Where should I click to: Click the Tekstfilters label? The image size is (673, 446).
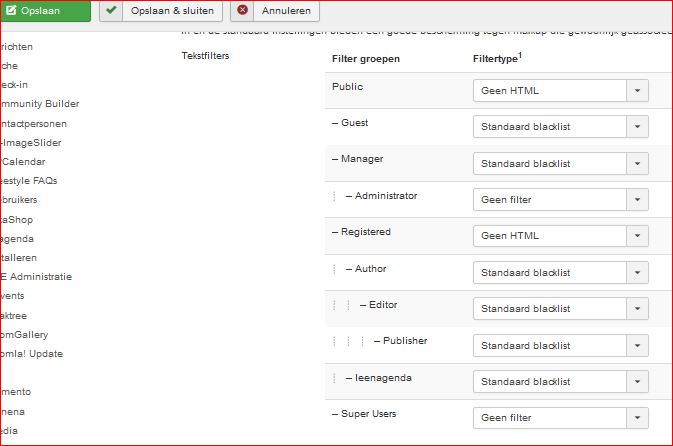[x=205, y=56]
